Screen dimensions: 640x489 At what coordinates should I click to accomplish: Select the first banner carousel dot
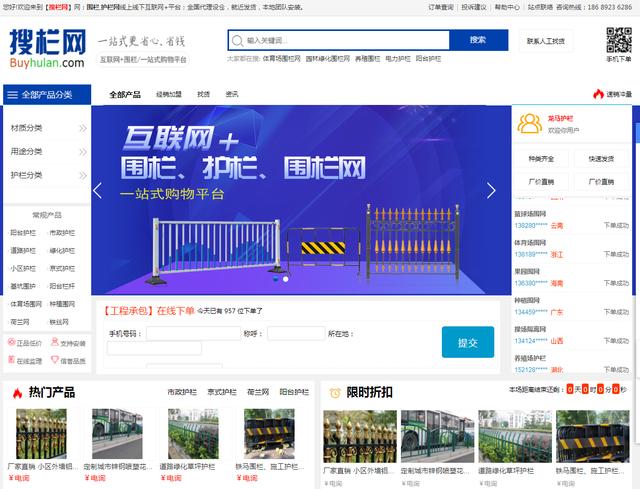tap(276, 279)
